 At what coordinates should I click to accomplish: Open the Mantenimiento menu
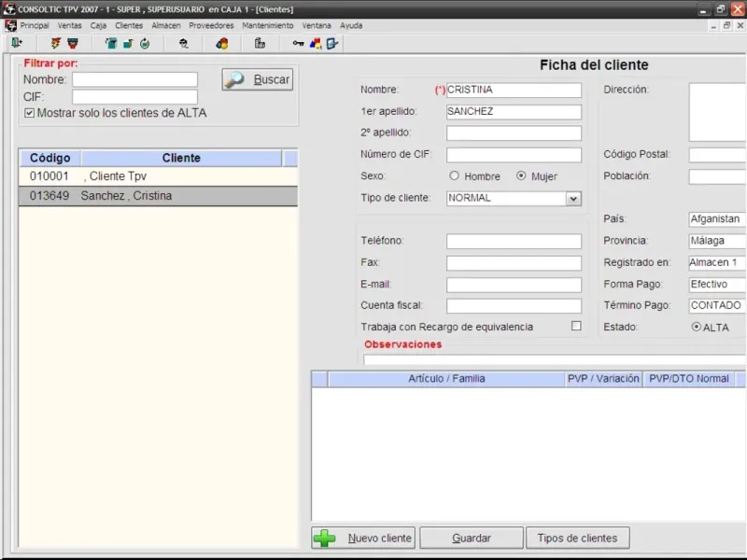(267, 26)
